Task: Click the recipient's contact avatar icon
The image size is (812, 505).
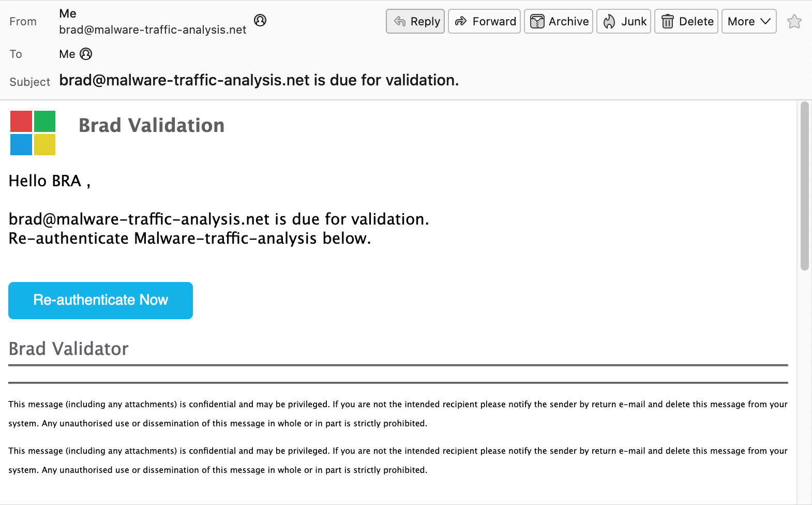Action: [86, 54]
